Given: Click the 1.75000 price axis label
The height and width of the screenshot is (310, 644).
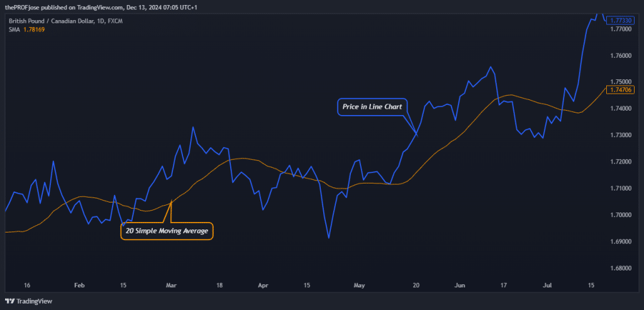Looking at the screenshot, I should [621, 82].
